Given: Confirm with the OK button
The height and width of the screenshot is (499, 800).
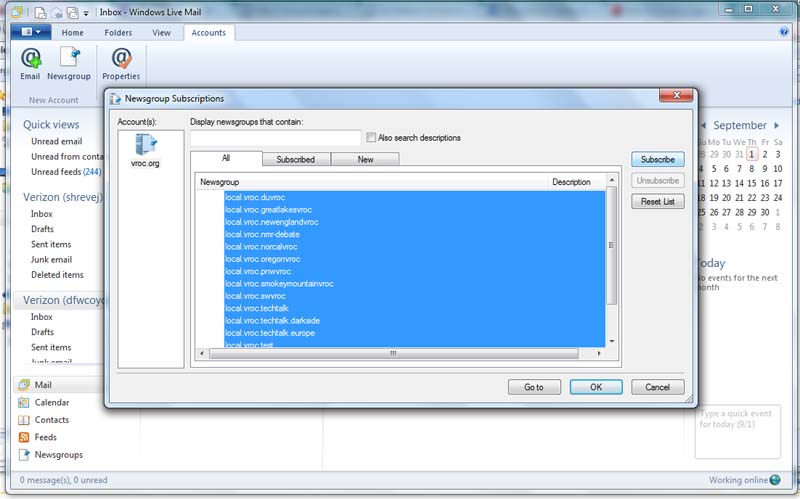Looking at the screenshot, I should pos(596,387).
